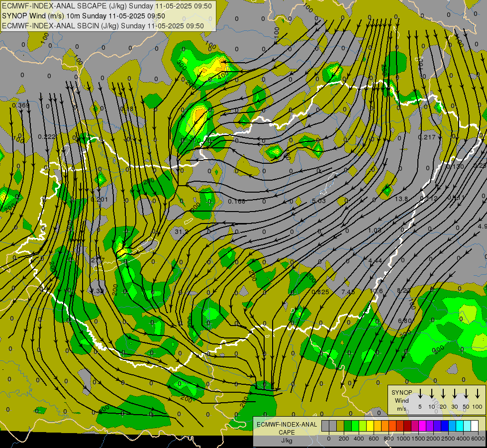Click the 0.222 value on the map
Viewport: 487px width, 448px height.
tap(47, 136)
